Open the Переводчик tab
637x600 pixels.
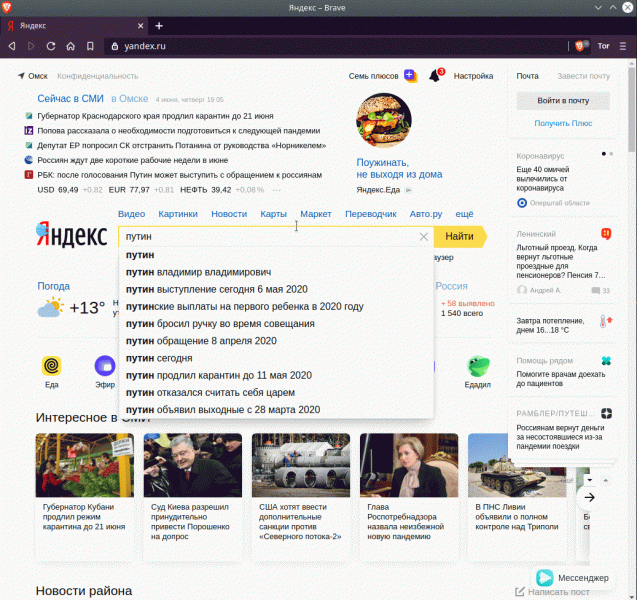tap(370, 214)
